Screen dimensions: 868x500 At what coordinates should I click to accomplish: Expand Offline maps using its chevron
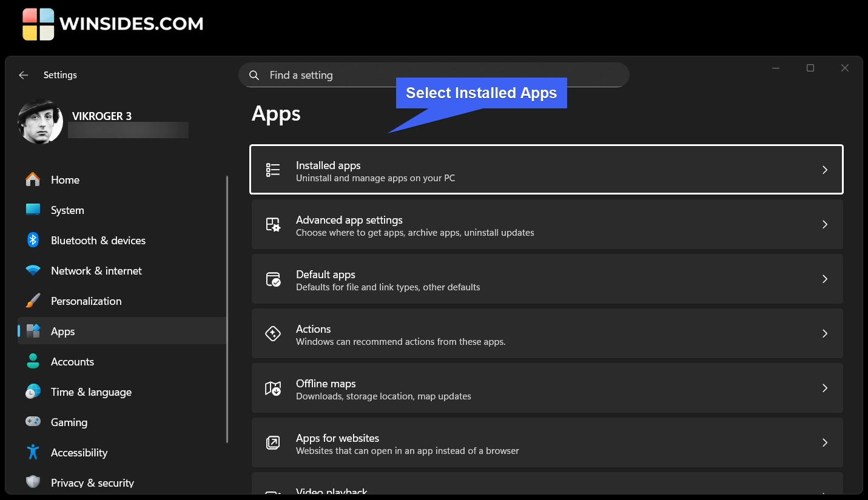pyautogui.click(x=824, y=388)
